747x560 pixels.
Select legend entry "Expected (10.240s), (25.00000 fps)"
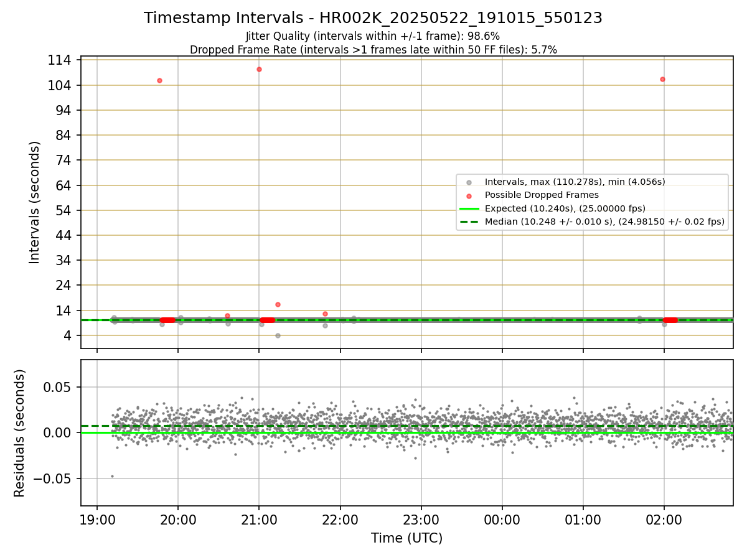click(565, 208)
